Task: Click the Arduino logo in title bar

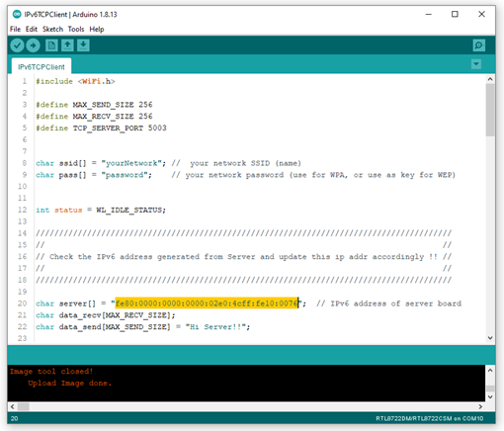Action: click(x=17, y=14)
